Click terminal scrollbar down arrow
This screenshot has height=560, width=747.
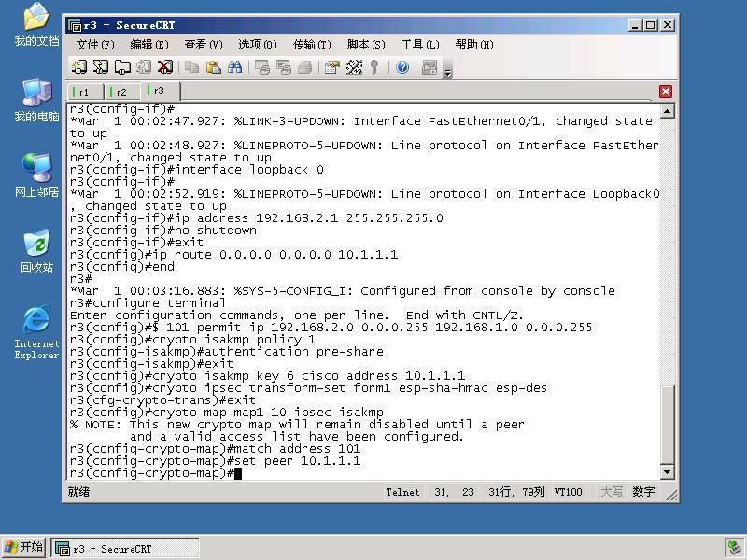[x=668, y=472]
